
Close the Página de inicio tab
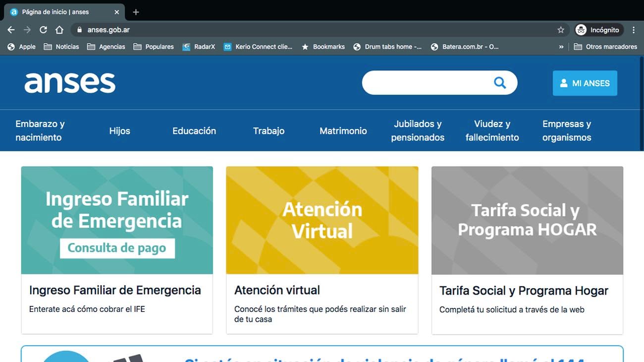(117, 12)
